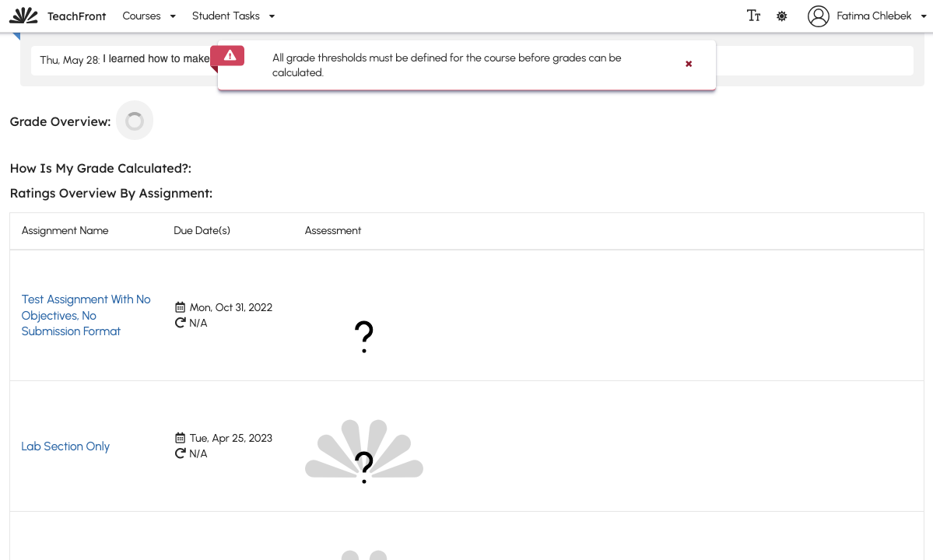Expand the Courses dropdown arrow

pos(173,16)
